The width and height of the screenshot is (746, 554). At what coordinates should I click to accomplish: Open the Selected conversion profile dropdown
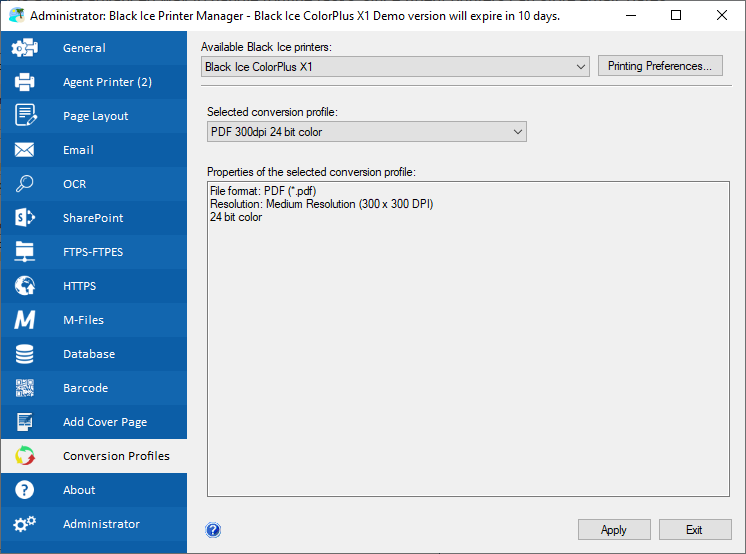click(366, 132)
